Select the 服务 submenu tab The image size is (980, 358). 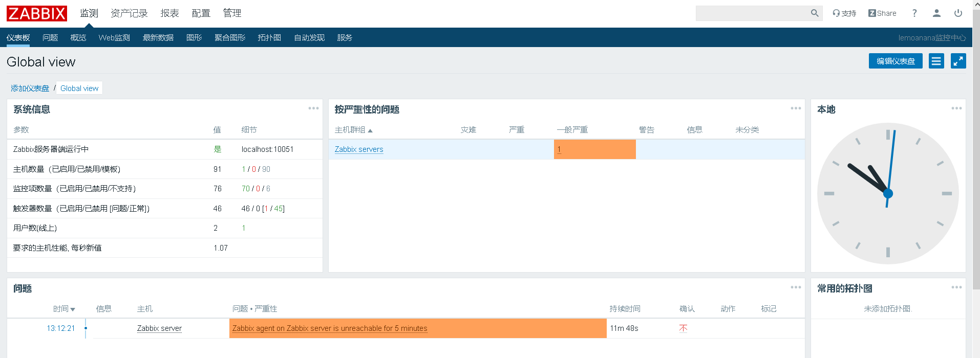[x=345, y=38]
